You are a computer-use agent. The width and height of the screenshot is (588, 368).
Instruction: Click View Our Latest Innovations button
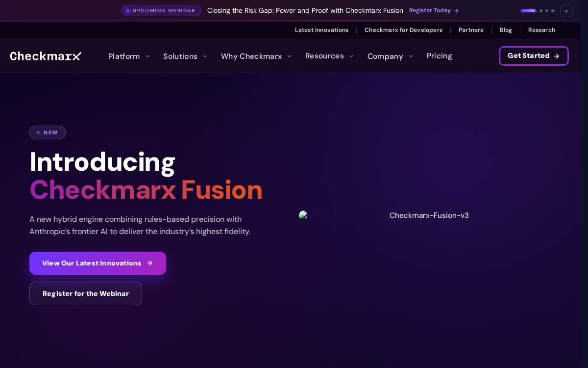[98, 263]
